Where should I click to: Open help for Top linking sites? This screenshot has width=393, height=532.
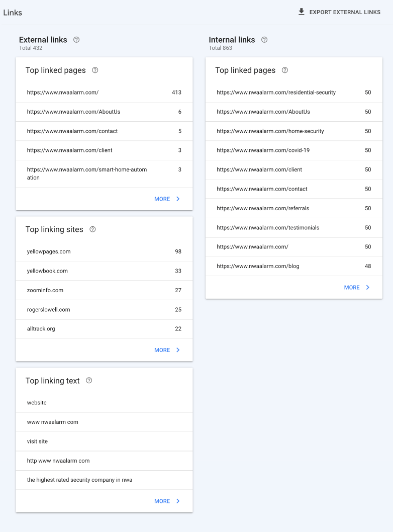[x=92, y=229]
